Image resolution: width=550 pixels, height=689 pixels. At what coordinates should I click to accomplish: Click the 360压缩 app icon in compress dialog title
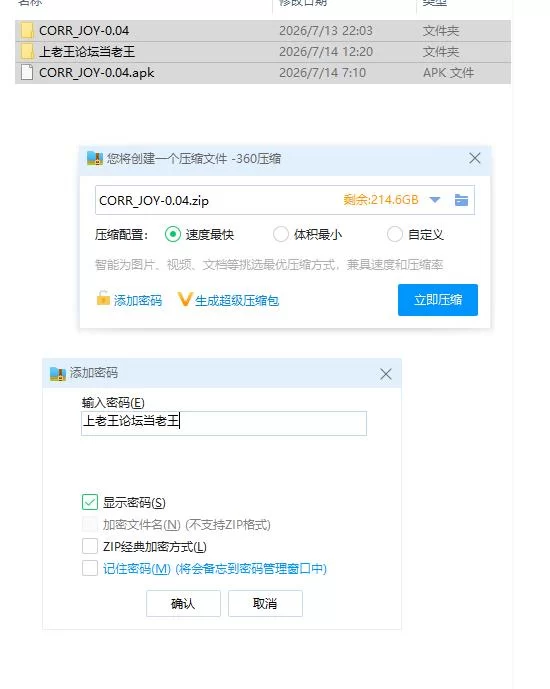point(94,158)
